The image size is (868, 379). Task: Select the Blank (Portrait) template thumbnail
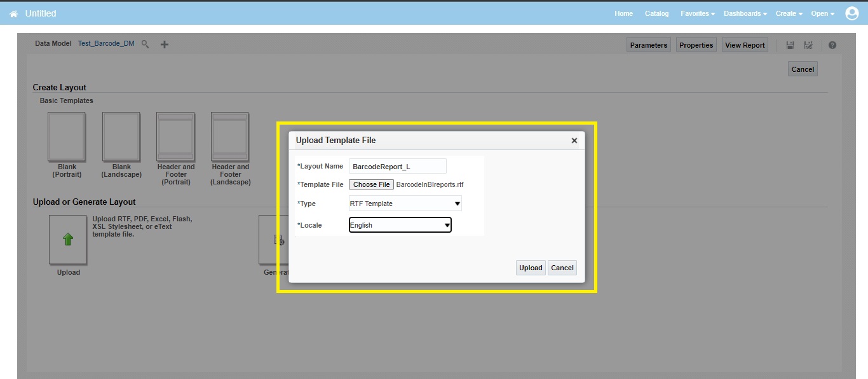tap(67, 137)
